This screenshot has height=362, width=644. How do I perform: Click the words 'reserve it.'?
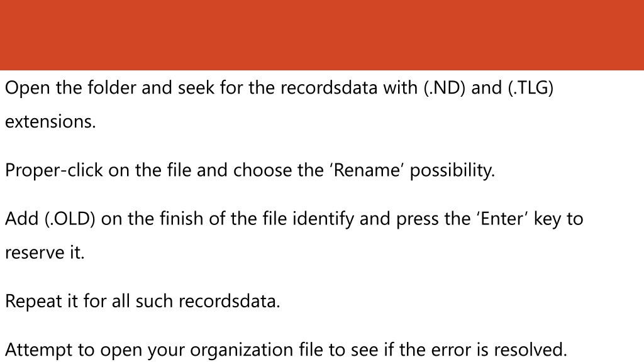(x=45, y=253)
